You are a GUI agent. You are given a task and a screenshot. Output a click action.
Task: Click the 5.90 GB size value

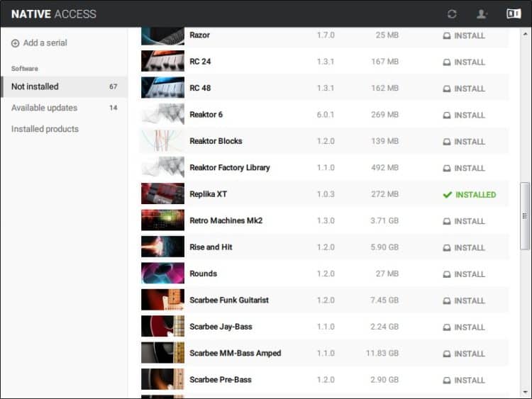pos(384,247)
